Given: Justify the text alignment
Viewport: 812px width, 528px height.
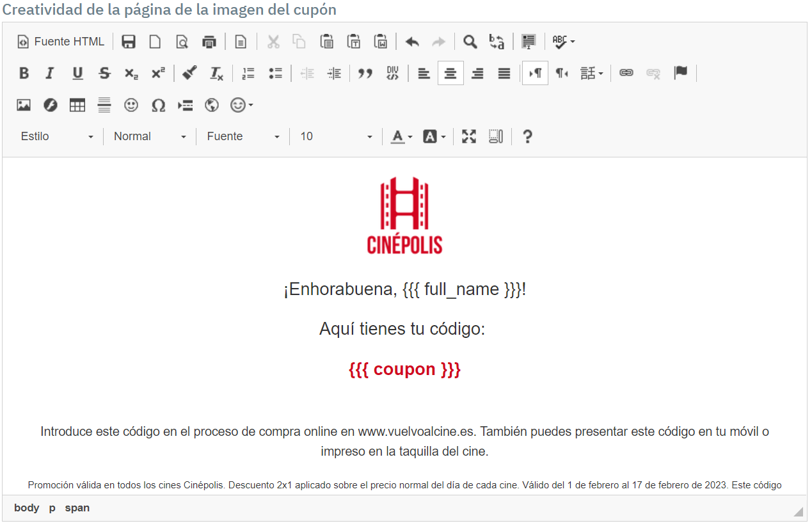Looking at the screenshot, I should click(504, 73).
